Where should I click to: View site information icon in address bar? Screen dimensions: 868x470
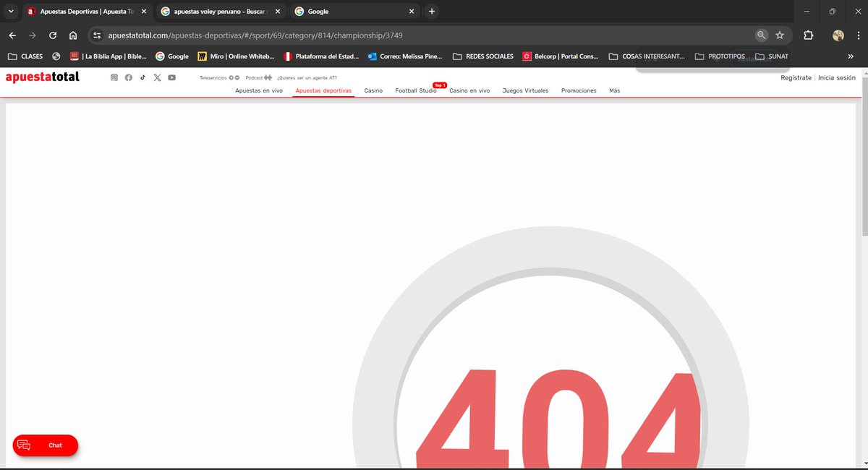pyautogui.click(x=97, y=35)
